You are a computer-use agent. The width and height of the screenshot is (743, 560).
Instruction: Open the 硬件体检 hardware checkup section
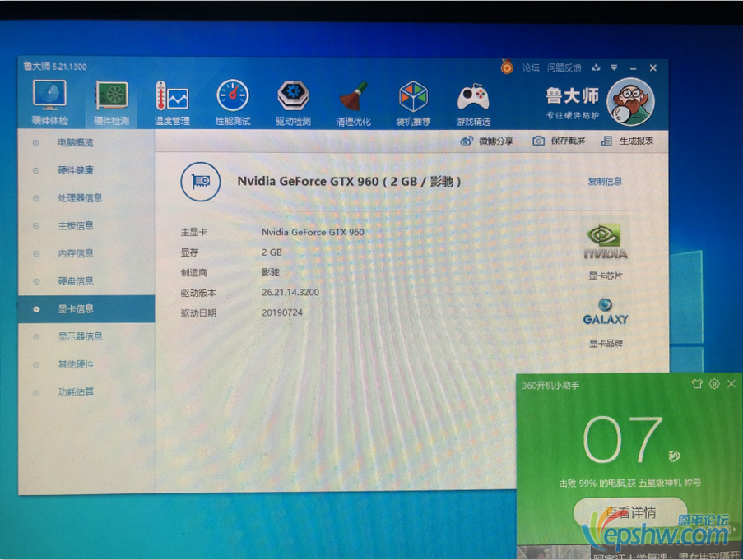pyautogui.click(x=49, y=102)
